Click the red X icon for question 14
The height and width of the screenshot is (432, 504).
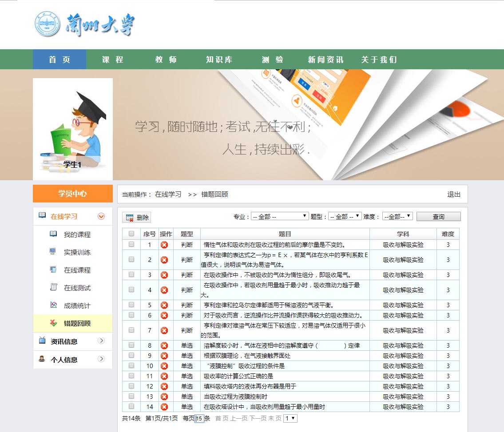(164, 407)
